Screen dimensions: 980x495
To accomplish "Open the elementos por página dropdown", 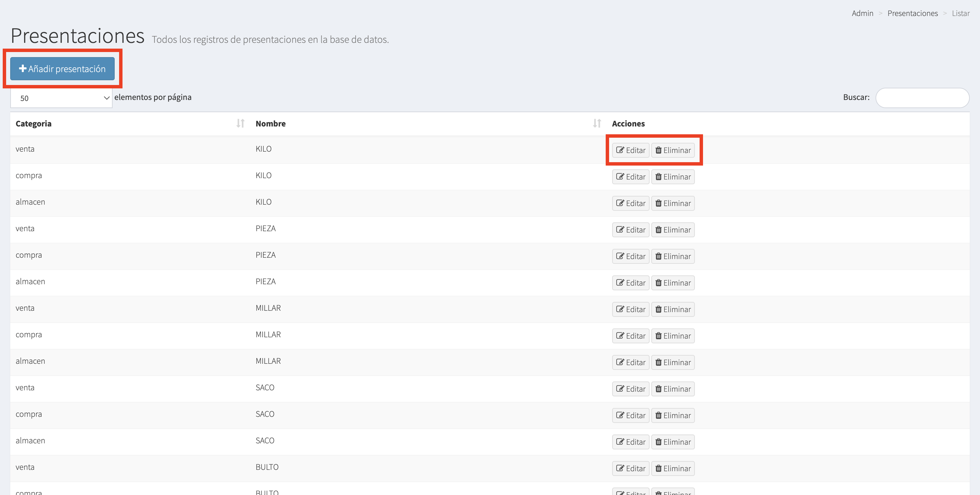I will point(61,98).
